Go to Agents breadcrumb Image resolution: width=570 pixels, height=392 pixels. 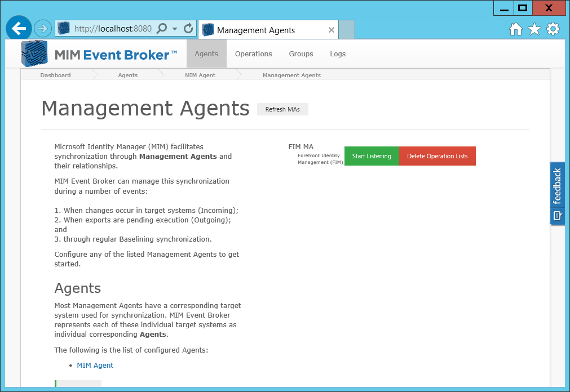point(127,75)
